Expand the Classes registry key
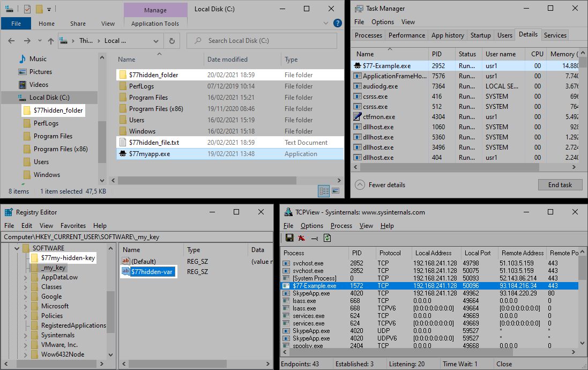Viewport: 588px width, 370px height. [24, 287]
